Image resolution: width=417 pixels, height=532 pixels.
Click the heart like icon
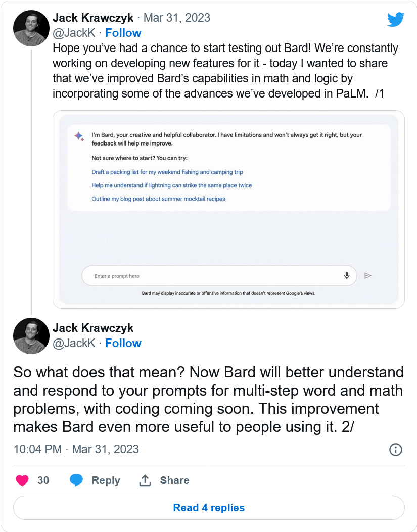click(x=22, y=480)
